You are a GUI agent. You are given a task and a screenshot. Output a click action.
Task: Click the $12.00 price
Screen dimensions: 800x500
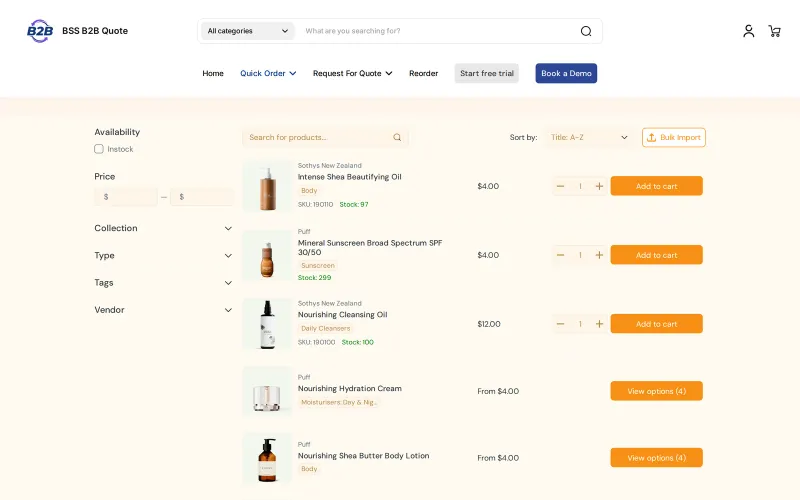click(x=489, y=324)
